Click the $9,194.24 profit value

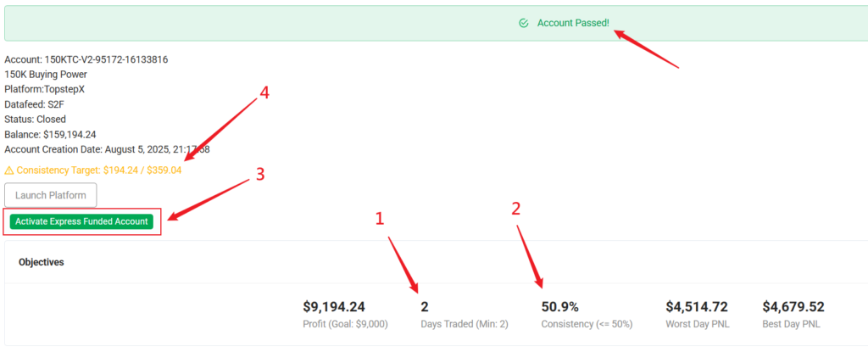tap(334, 307)
